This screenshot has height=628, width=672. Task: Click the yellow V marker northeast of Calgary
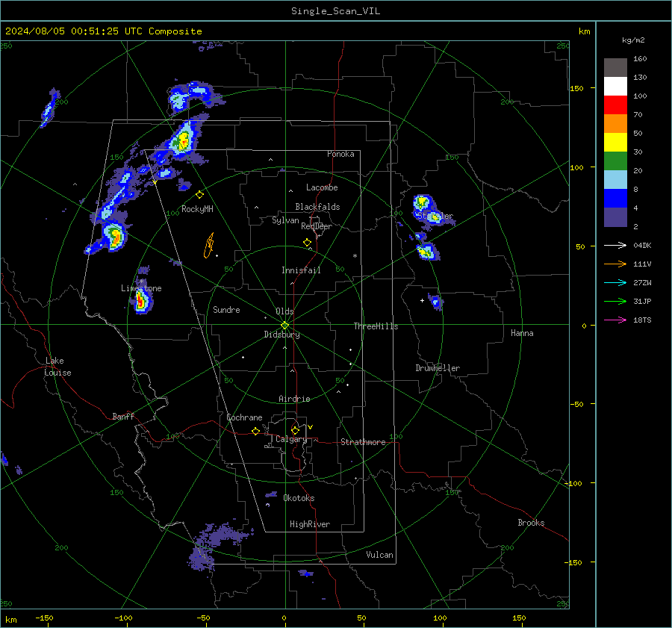point(311,427)
